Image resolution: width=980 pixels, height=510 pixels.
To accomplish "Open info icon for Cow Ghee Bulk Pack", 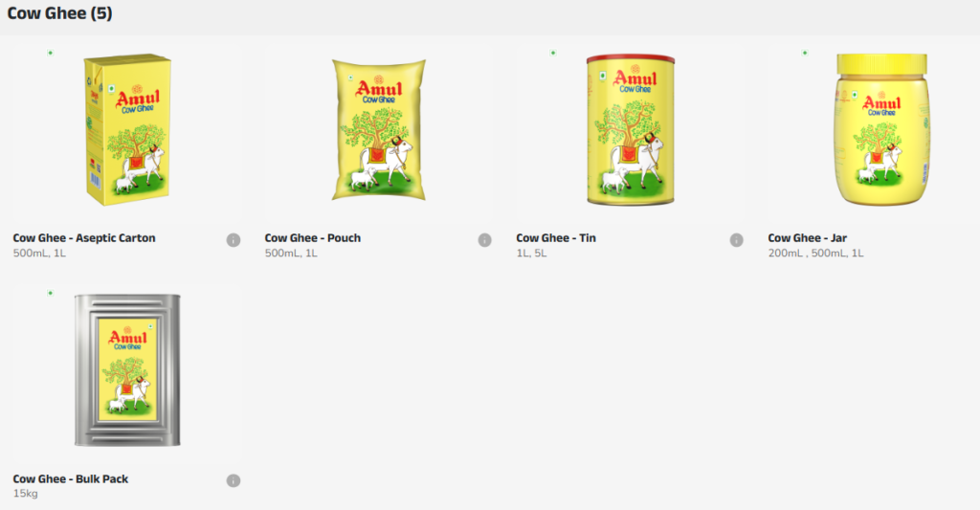I will 234,480.
